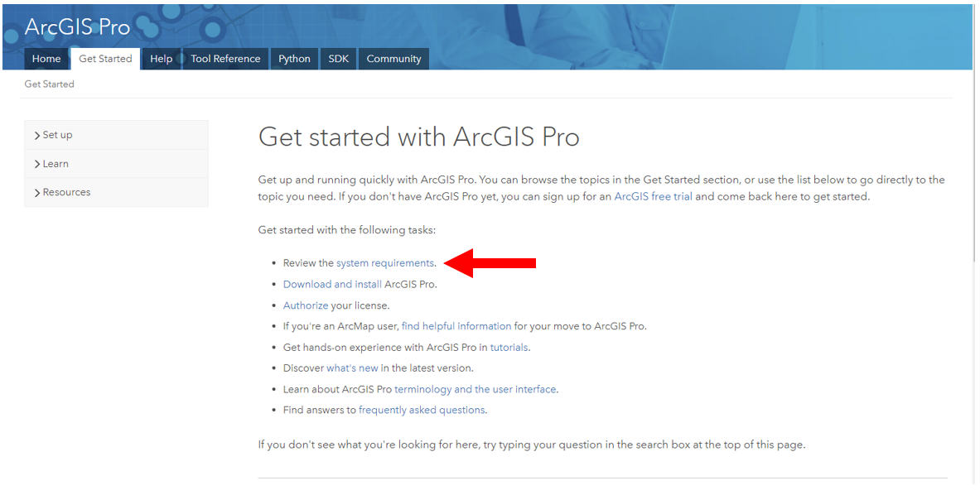Open find helpful information link
The height and width of the screenshot is (495, 980).
(x=456, y=326)
